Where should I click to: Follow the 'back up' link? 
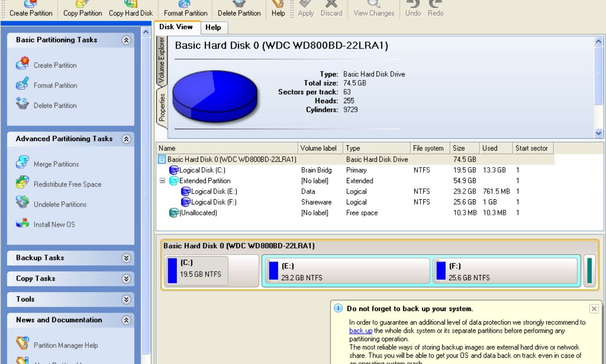click(x=361, y=331)
